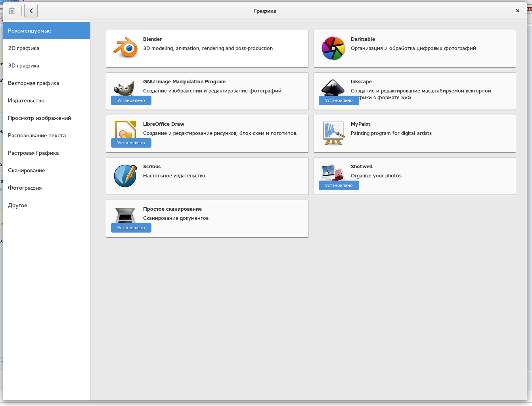Open the 3D графика category

click(x=46, y=65)
